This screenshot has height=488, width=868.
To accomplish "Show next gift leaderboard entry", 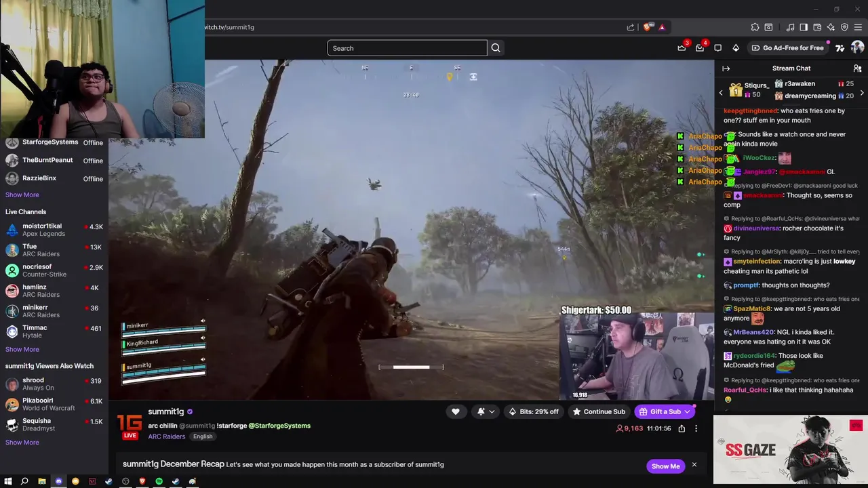I will [862, 92].
